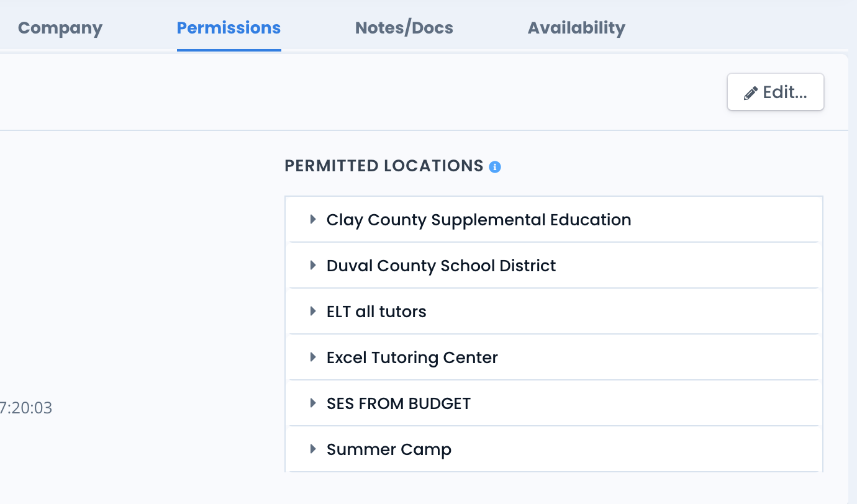This screenshot has width=857, height=504.
Task: Expand Duval County School District arrow
Action: 313,265
